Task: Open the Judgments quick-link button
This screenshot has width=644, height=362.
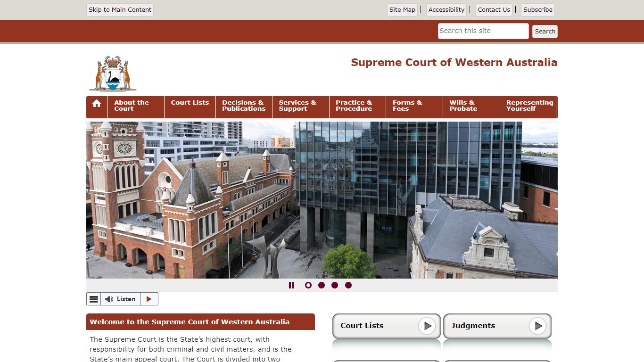Action: point(497,326)
